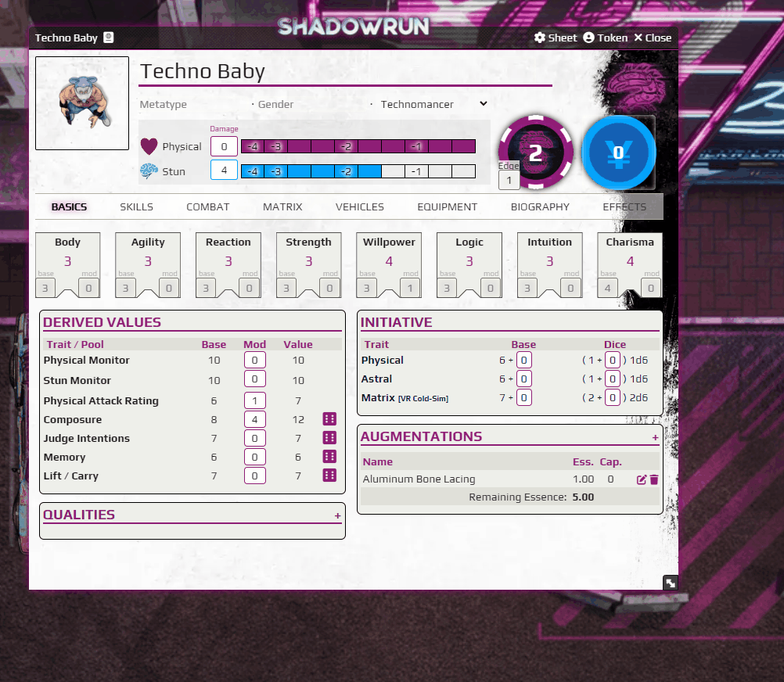Edit Physical Monitor mod field
The width and height of the screenshot is (784, 682).
(x=254, y=361)
